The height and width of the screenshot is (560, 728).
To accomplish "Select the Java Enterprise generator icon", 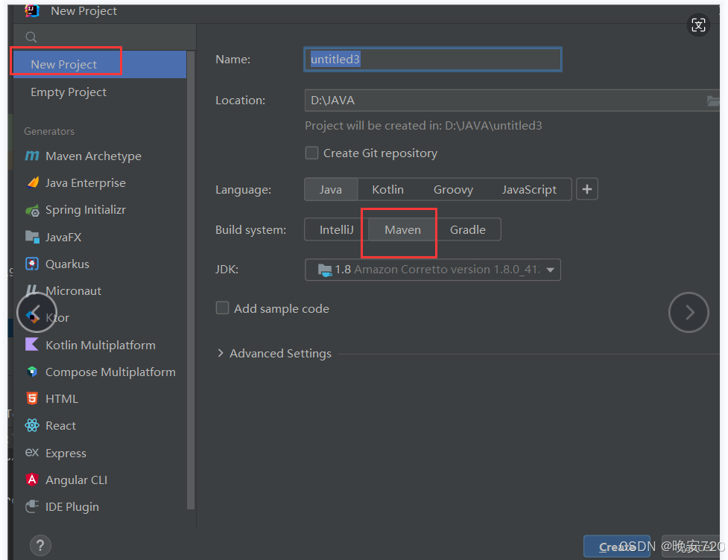I will pyautogui.click(x=32, y=182).
